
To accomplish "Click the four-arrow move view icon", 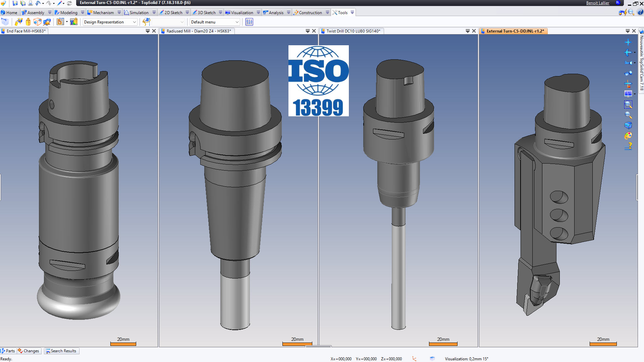I will tap(628, 53).
